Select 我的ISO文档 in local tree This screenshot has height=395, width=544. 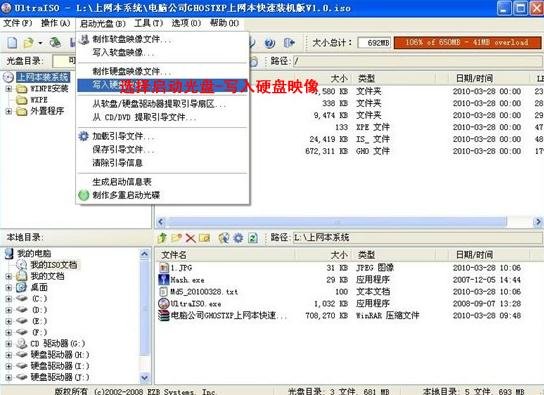point(53,265)
